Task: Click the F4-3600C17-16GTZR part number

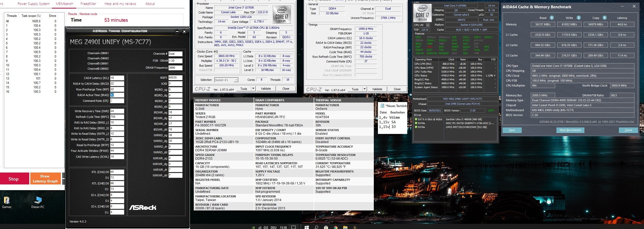Action: point(211,125)
